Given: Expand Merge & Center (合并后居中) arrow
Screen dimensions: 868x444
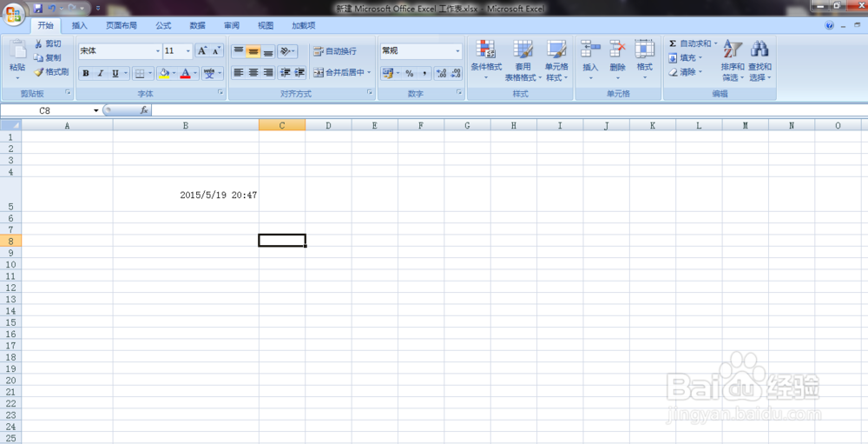Looking at the screenshot, I should 369,73.
